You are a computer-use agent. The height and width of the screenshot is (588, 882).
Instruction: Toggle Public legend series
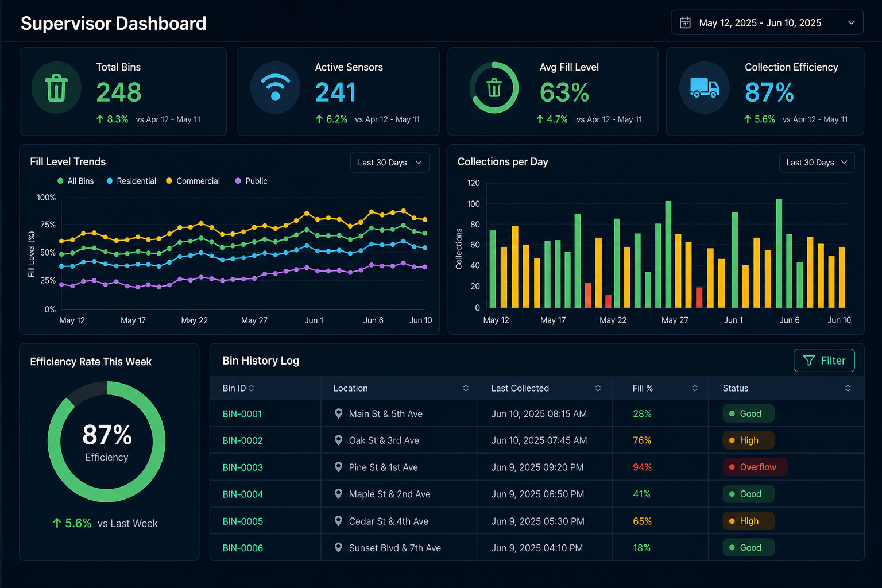tap(252, 181)
